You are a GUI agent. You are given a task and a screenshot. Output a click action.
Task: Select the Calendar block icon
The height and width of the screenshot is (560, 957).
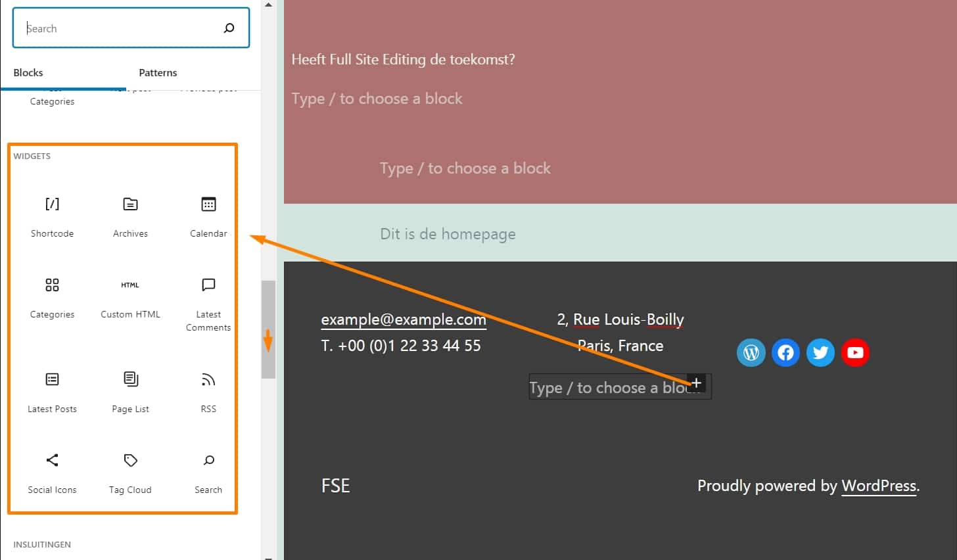click(208, 204)
